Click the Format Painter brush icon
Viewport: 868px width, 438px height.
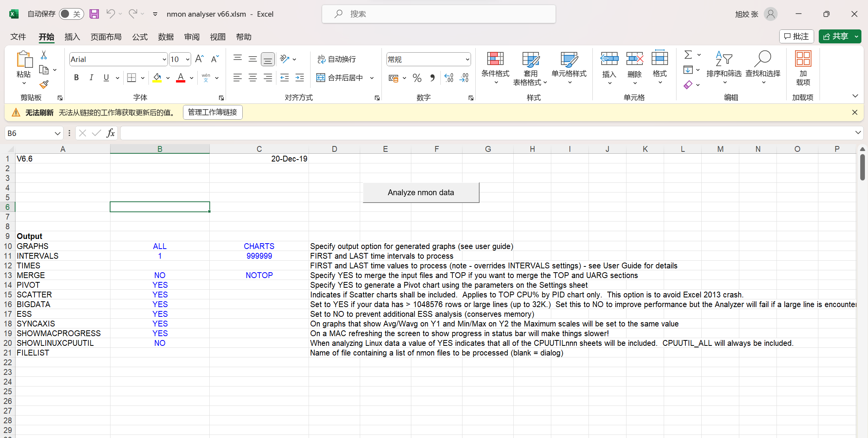(x=44, y=84)
